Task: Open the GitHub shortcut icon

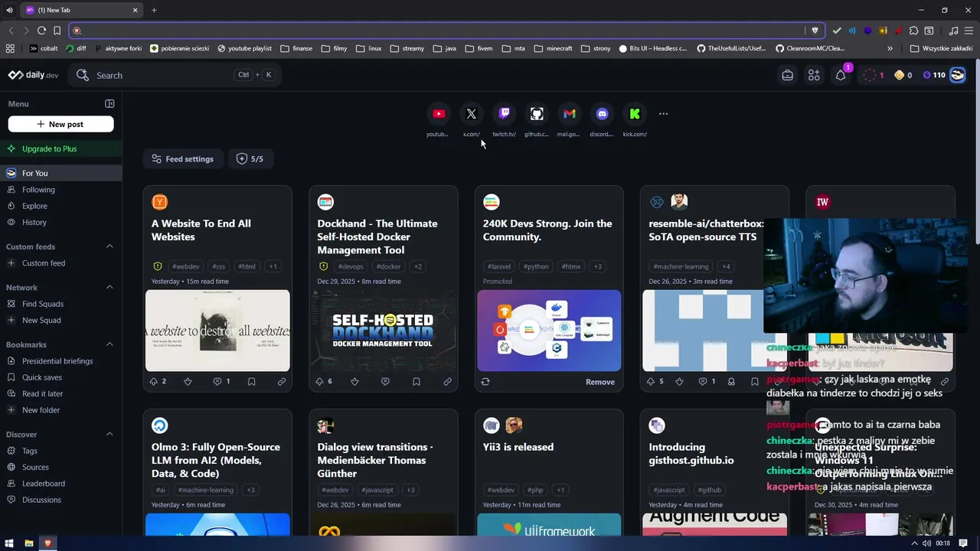Action: point(537,114)
